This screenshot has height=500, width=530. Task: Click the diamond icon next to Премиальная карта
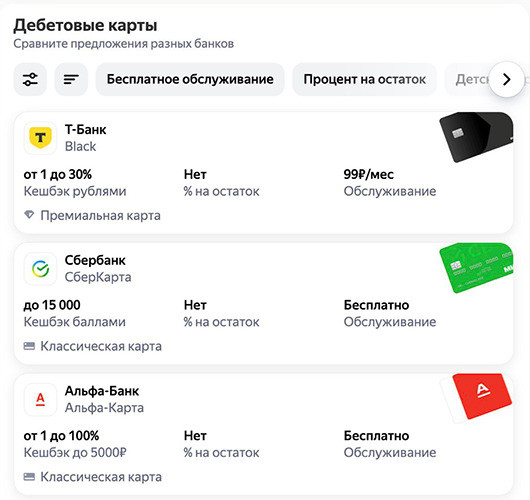point(29,215)
